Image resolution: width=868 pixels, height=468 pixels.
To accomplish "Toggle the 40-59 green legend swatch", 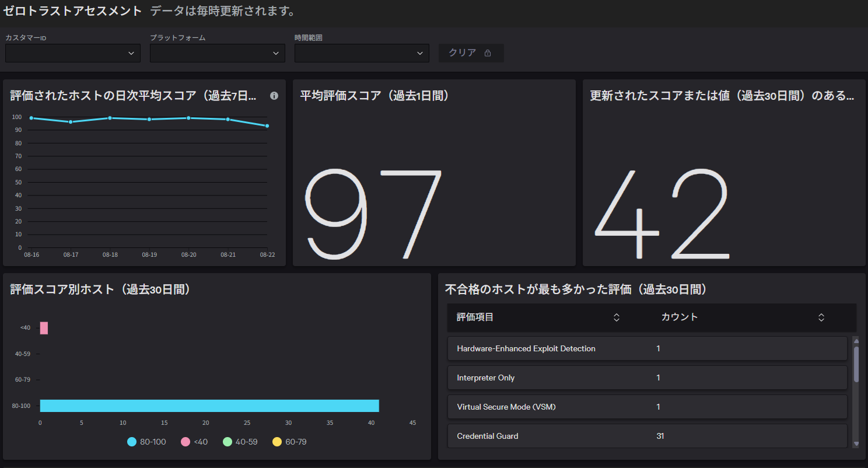I will pos(228,442).
